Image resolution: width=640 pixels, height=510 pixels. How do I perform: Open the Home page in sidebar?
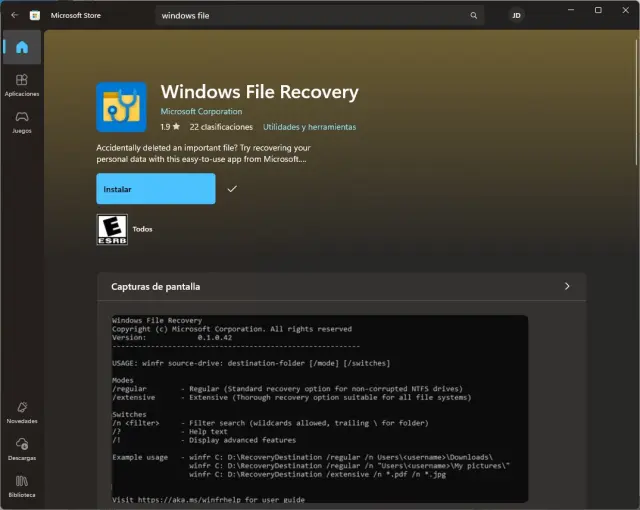point(22,47)
